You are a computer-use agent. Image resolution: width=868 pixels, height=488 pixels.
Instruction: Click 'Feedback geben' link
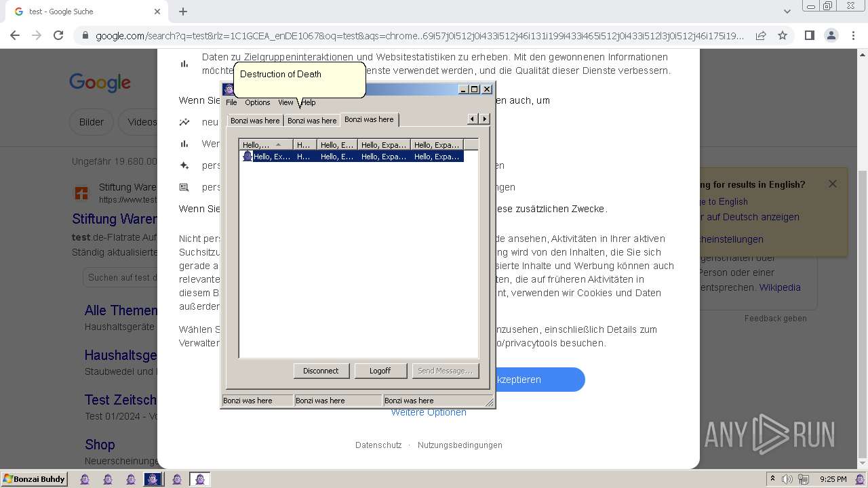click(776, 319)
